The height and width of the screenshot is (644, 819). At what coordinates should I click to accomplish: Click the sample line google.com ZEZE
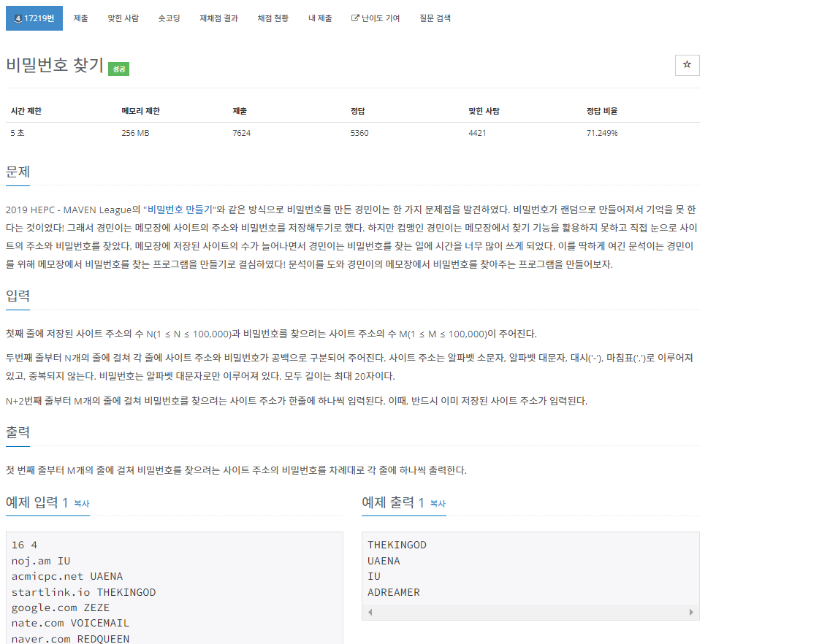tap(61, 608)
